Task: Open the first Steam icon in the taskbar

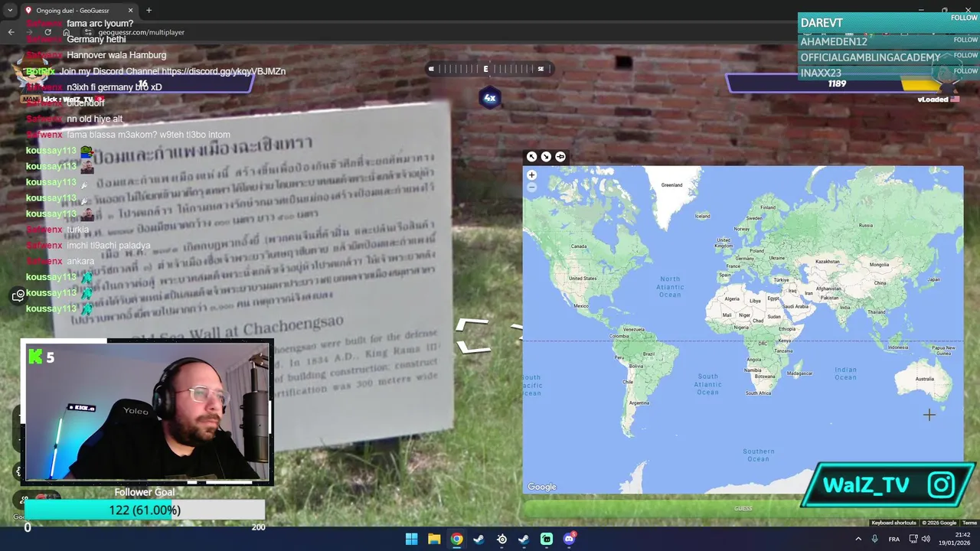Action: [479, 539]
